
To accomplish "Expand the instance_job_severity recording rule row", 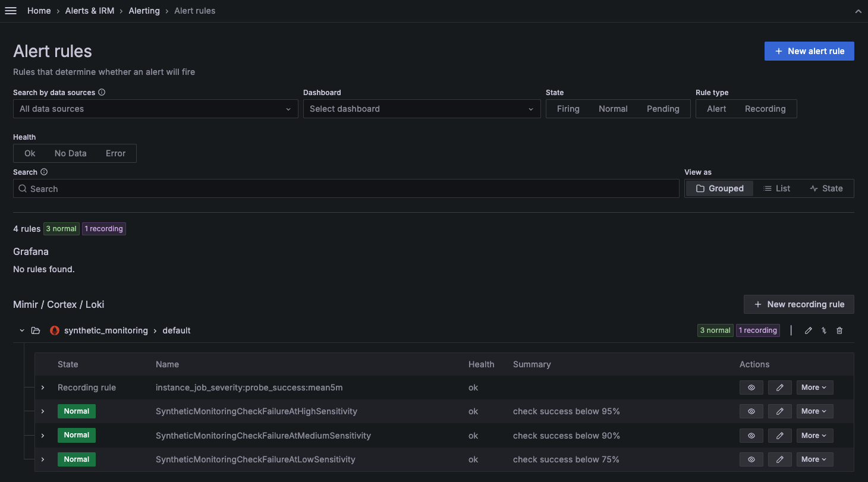I will coord(42,387).
